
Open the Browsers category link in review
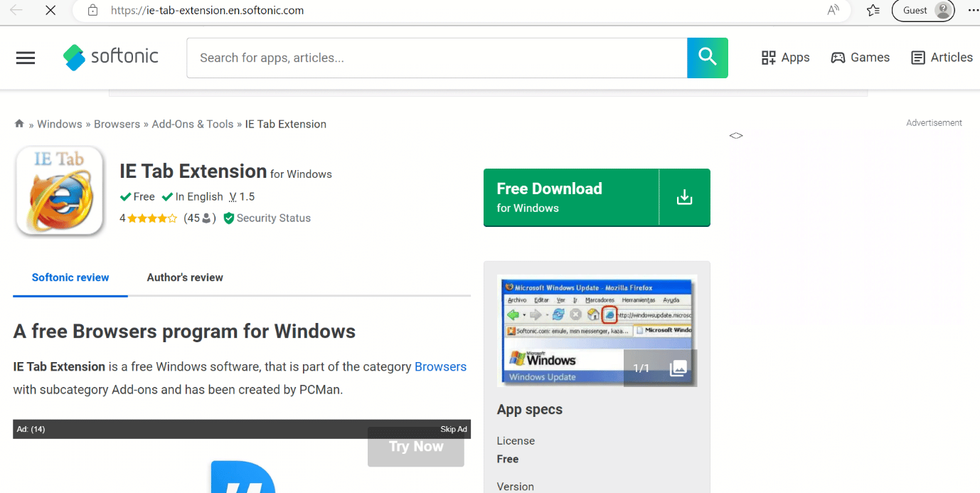point(440,366)
